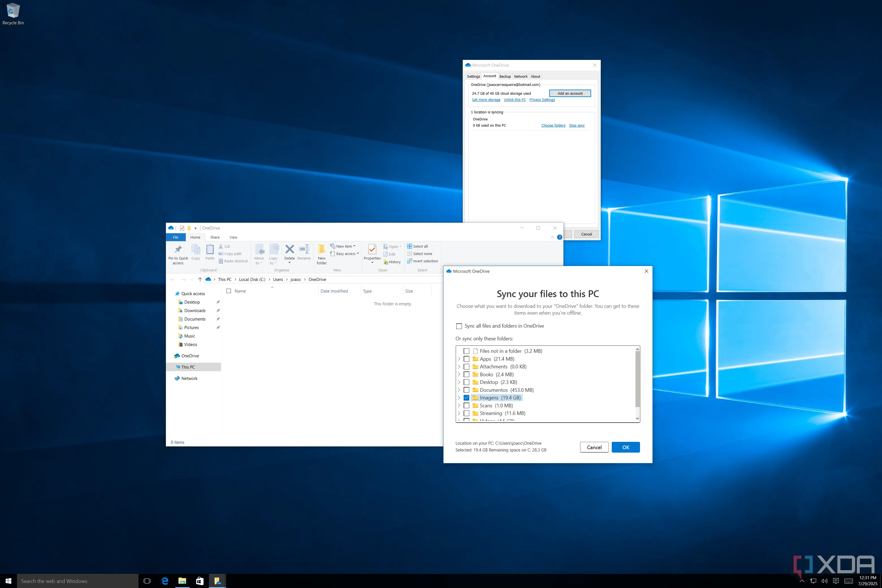Click the Up one level arrow
This screenshot has width=882, height=588.
pos(200,279)
